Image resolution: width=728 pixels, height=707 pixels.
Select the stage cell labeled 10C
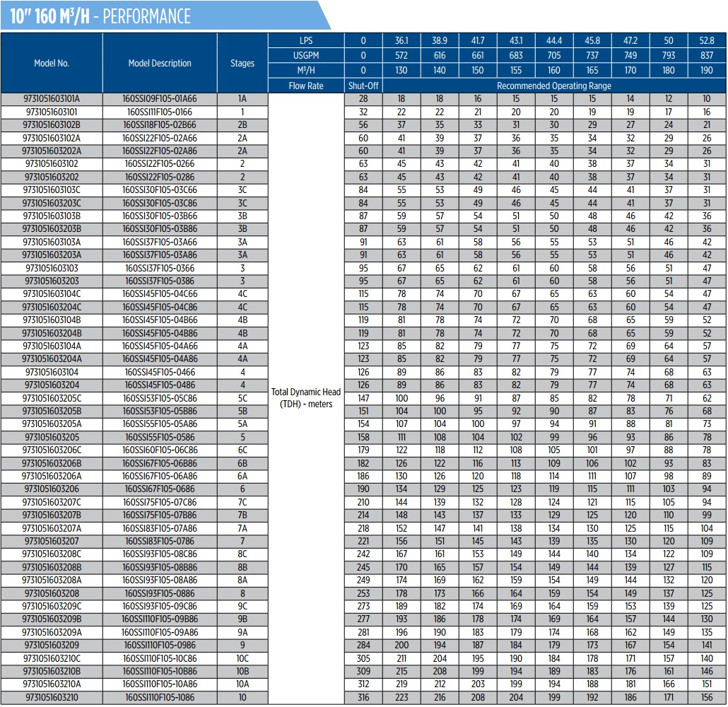tap(242, 658)
